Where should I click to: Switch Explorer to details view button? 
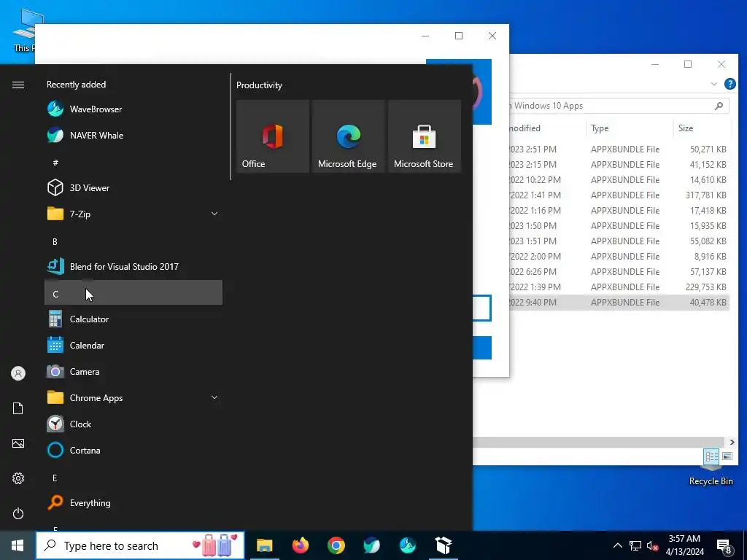[712, 456]
